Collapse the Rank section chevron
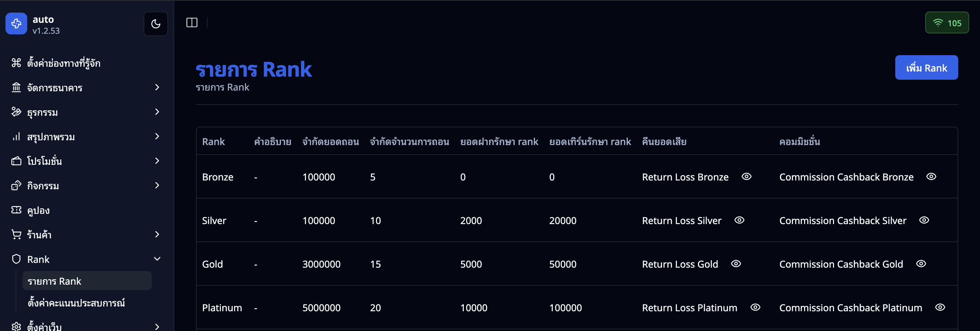980x331 pixels. 157,258
